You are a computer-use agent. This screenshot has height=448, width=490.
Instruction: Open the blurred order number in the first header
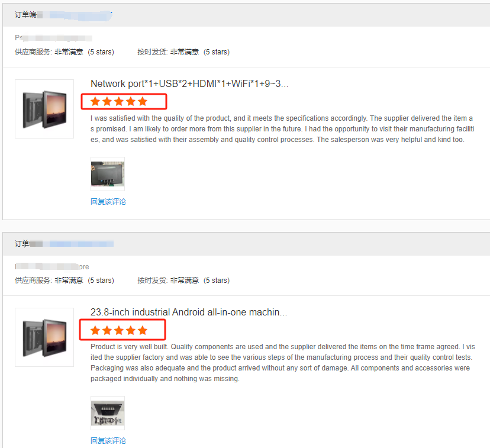(x=75, y=15)
